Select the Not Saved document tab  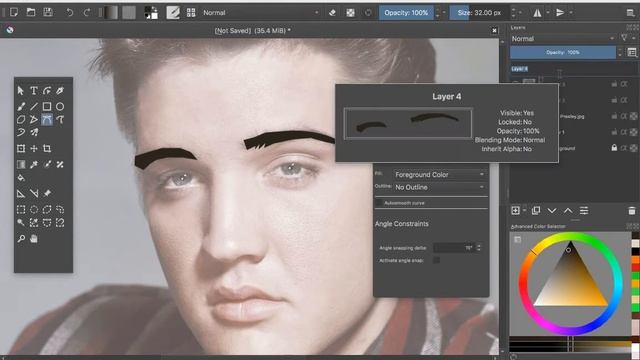[252, 31]
